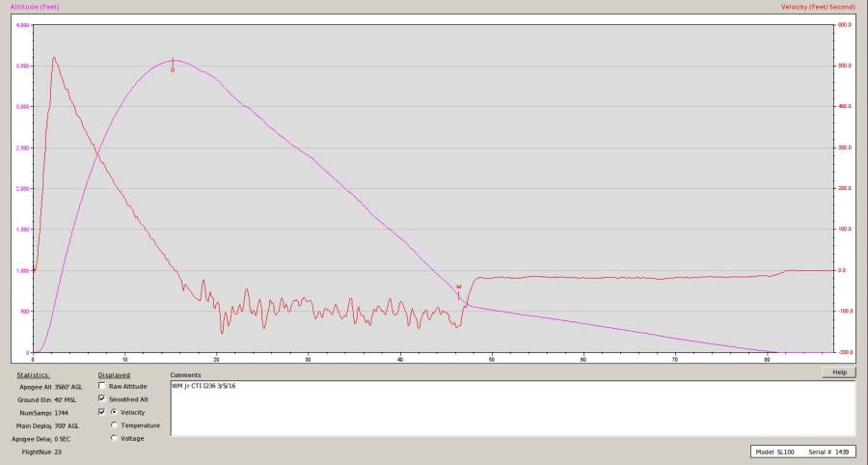Click the NumSamps value 1744
868x465 pixels.
tap(65, 412)
